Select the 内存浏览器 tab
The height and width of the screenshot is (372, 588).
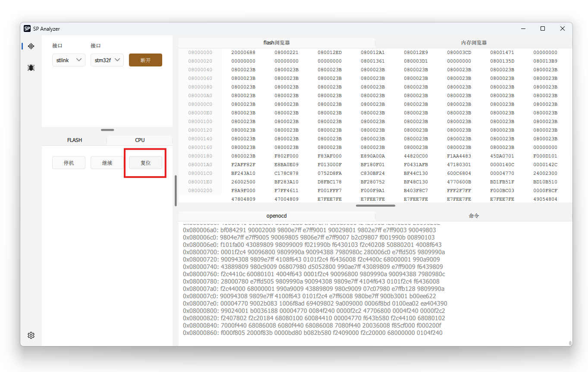pyautogui.click(x=474, y=43)
